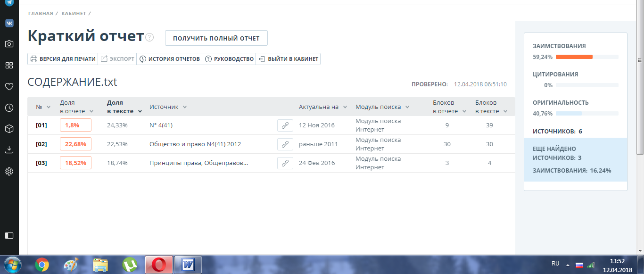Open Версия для печати

pos(63,59)
